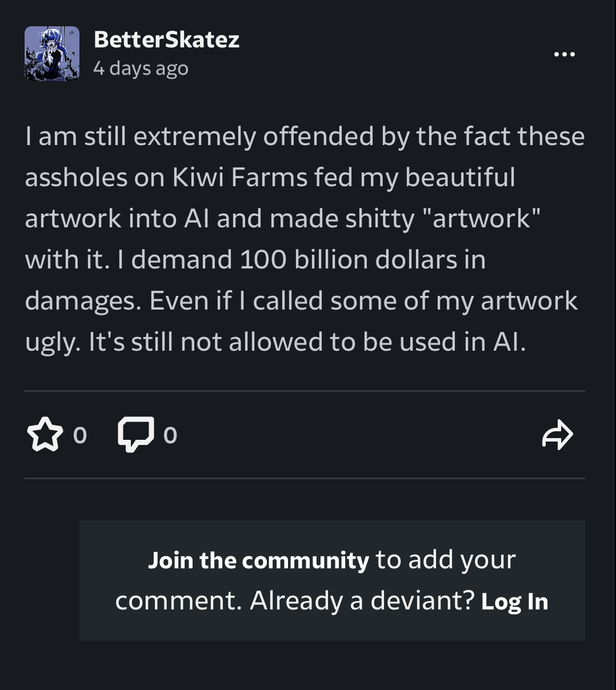Image resolution: width=616 pixels, height=690 pixels.
Task: Click 'to add your' text in prompt
Action: coord(446,560)
